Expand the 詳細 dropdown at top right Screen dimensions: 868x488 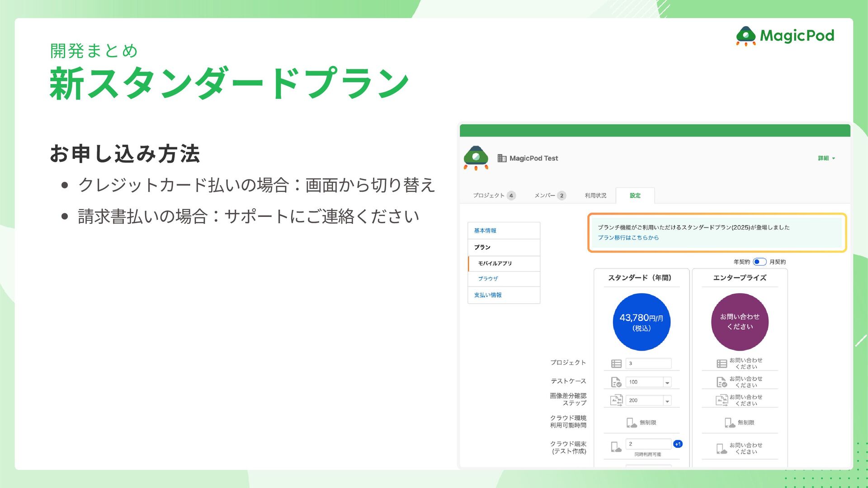[826, 158]
